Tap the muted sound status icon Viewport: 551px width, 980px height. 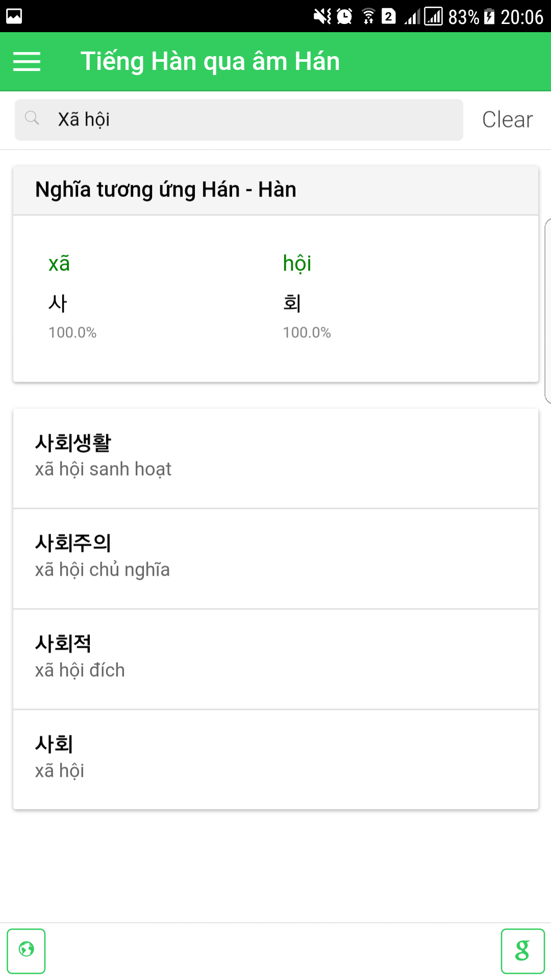(x=322, y=16)
